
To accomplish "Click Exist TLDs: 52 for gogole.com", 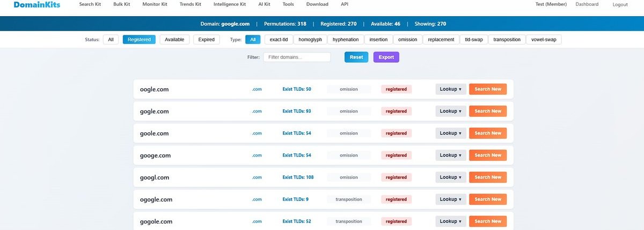I will coord(297,221).
